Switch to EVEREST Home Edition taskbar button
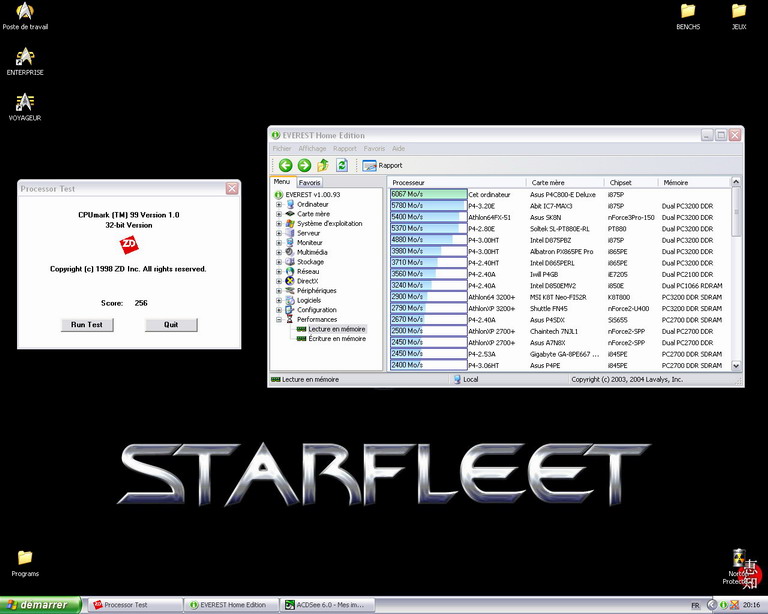Viewport: 768px width, 614px height. click(x=232, y=605)
